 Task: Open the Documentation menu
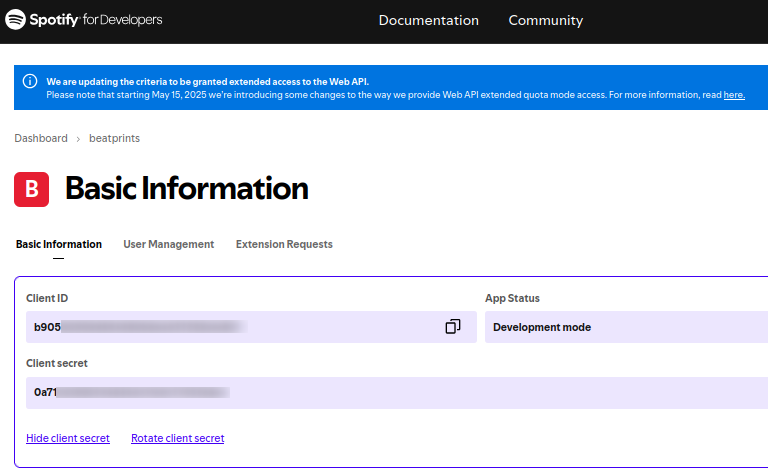point(429,20)
